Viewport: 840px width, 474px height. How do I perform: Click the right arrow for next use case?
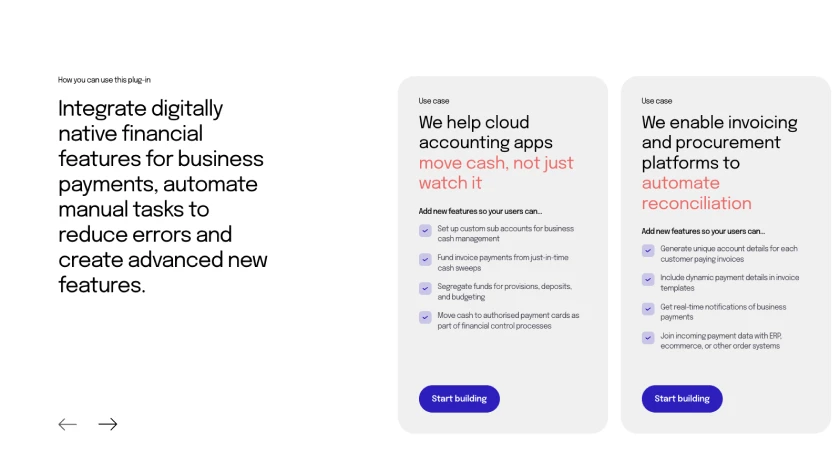108,424
